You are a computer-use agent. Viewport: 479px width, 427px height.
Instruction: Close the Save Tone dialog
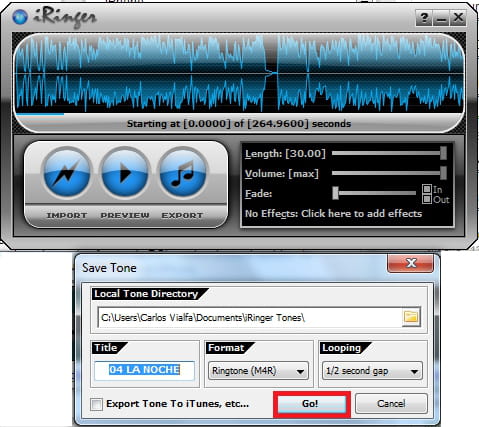coord(411,263)
